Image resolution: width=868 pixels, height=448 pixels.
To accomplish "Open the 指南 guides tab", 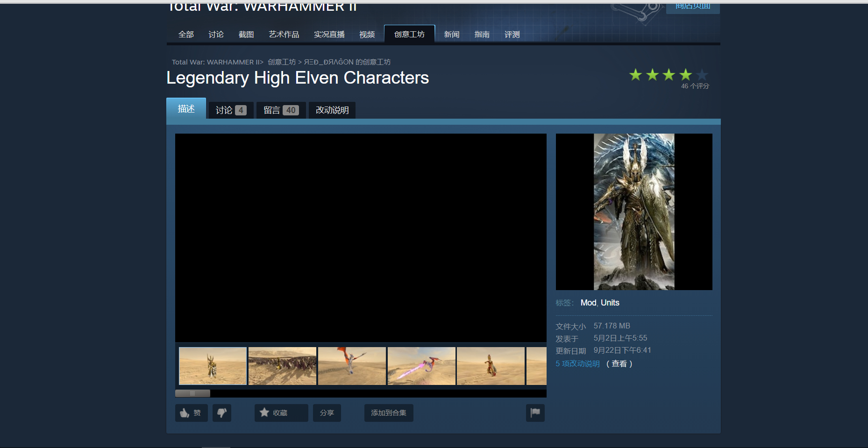I will click(x=482, y=35).
